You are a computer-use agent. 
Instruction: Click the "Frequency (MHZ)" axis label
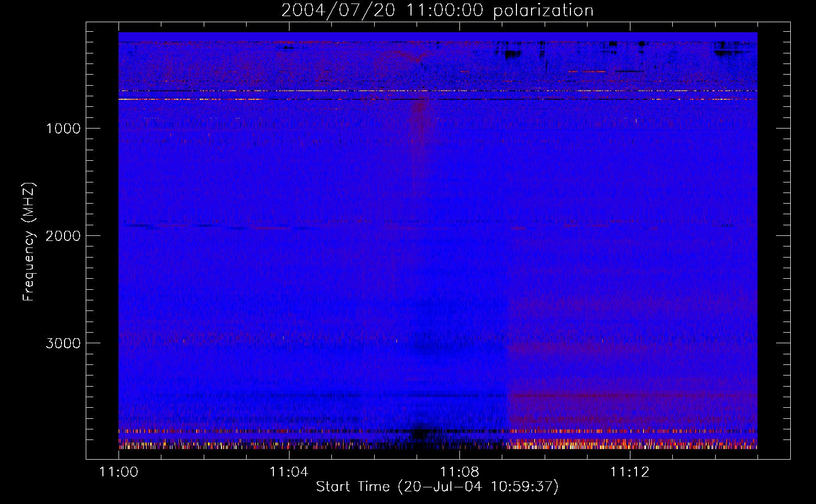[x=29, y=242]
